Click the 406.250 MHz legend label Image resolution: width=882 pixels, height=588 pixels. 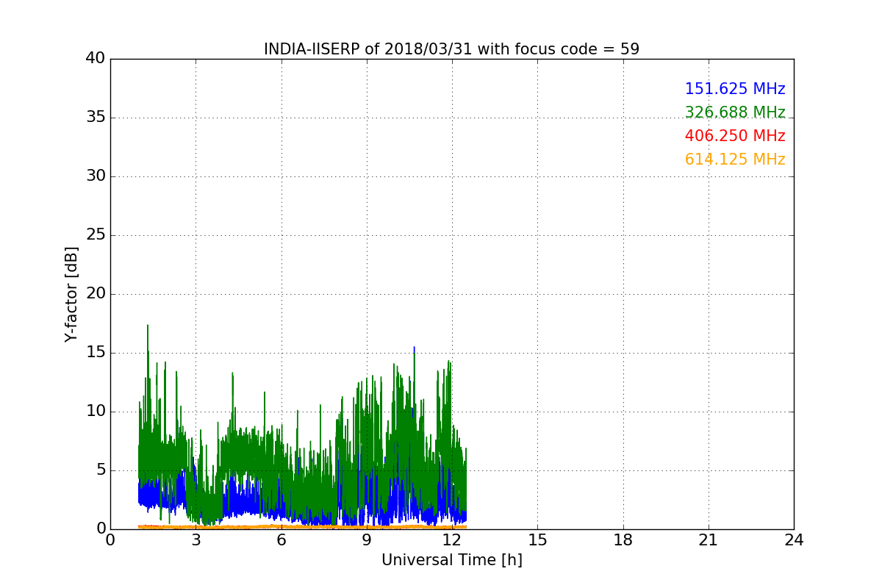tap(735, 136)
